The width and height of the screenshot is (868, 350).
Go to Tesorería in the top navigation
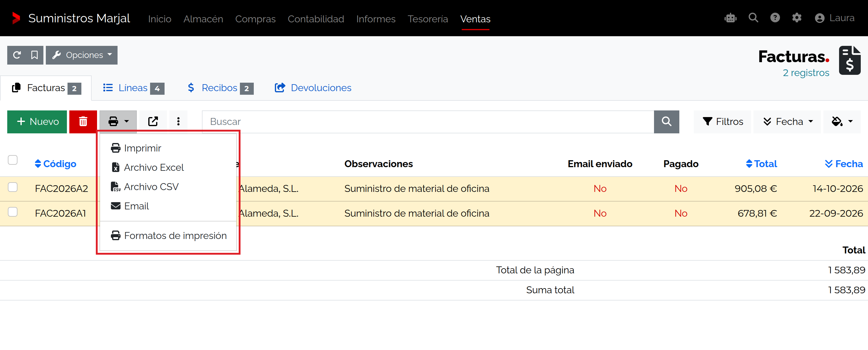point(428,19)
